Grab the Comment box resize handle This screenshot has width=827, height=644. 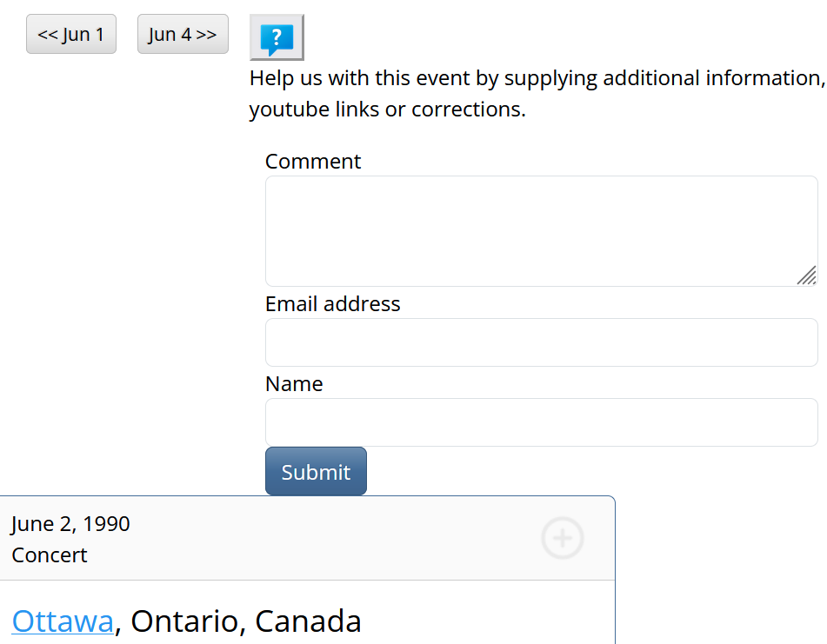[x=807, y=276]
